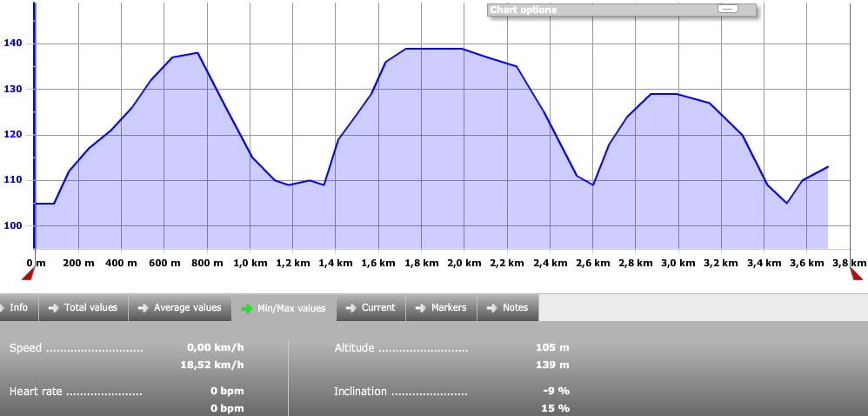Show the Markers tab
868x416 pixels.
click(x=449, y=308)
